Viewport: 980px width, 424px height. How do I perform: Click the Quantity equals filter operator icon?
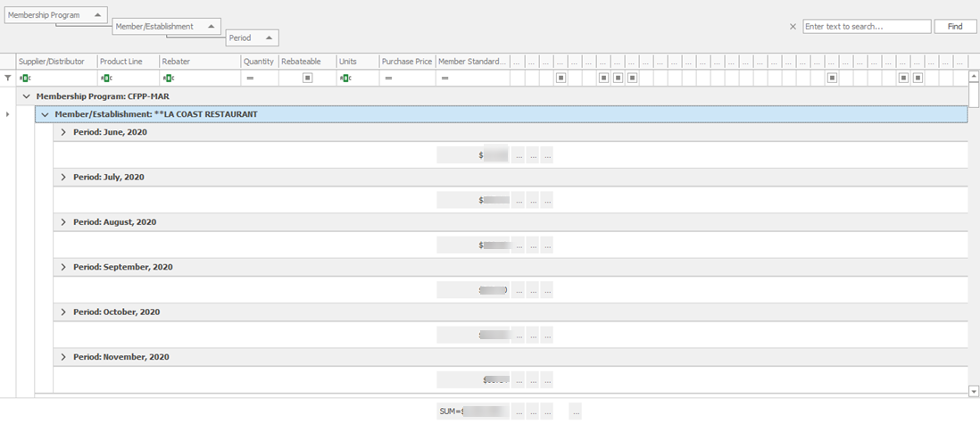pos(250,79)
